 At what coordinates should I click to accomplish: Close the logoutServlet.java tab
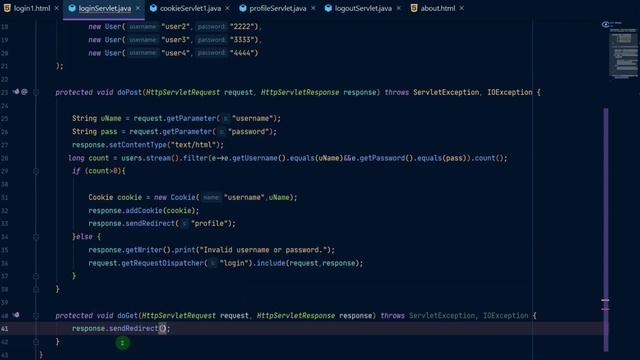tap(399, 8)
